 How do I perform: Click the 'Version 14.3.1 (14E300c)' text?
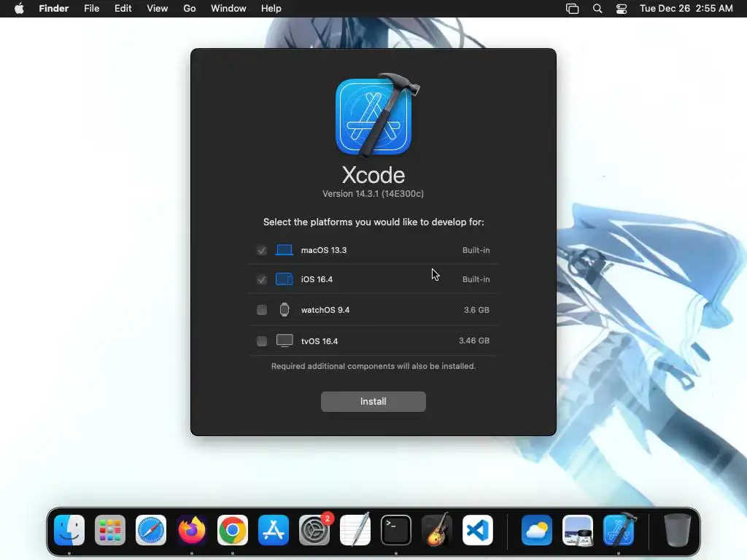(373, 194)
